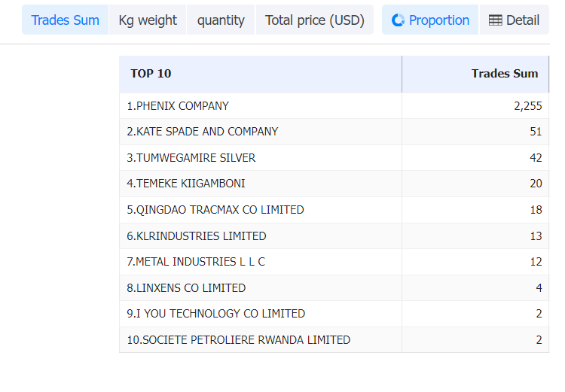Viewport: 565px width, 392px height.
Task: Click the LINXENS CO LIMITED row
Action: pos(186,288)
